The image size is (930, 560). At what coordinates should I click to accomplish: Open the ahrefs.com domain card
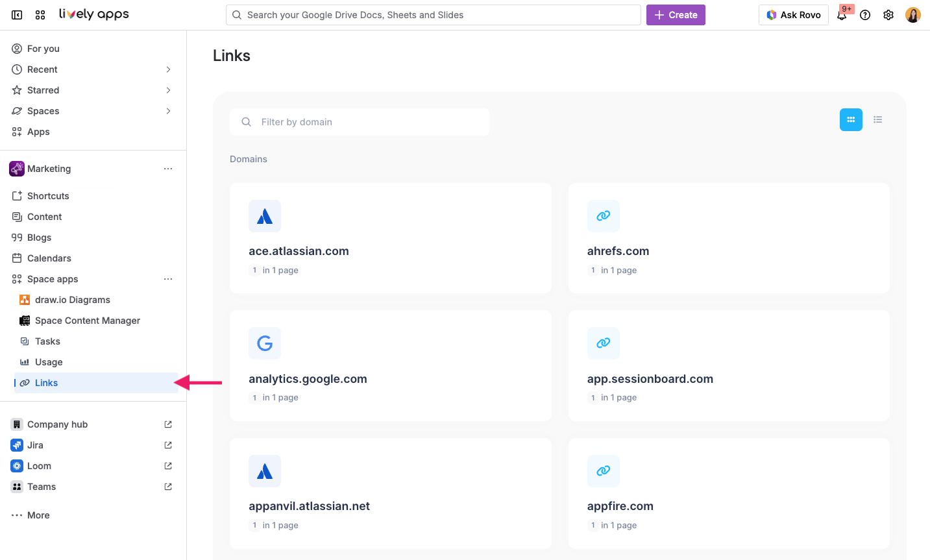point(729,237)
